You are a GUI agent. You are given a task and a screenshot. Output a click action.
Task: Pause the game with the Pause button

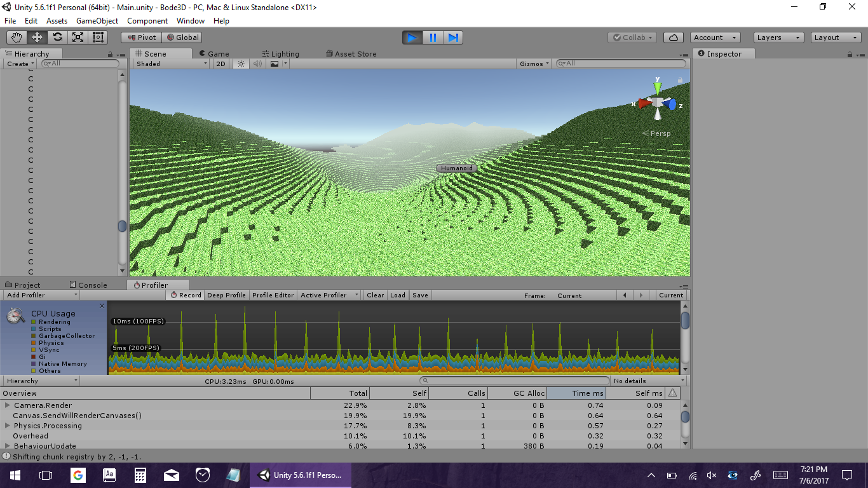[x=433, y=37]
